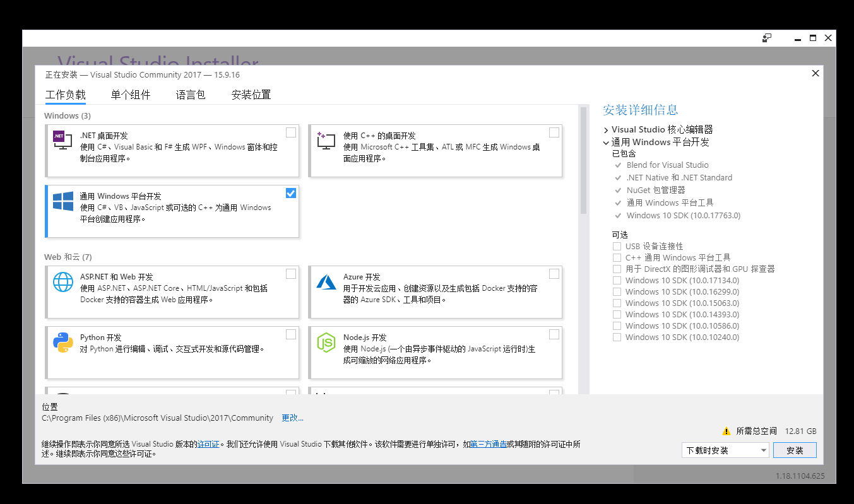Click the .NET desktop development icon
Image resolution: width=854 pixels, height=504 pixels.
(62, 140)
